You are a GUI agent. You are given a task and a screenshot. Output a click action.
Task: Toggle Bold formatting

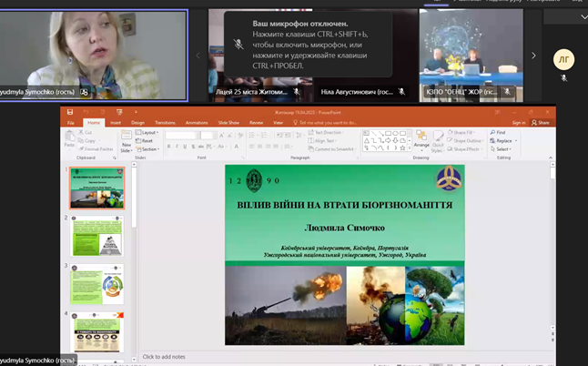pos(168,147)
